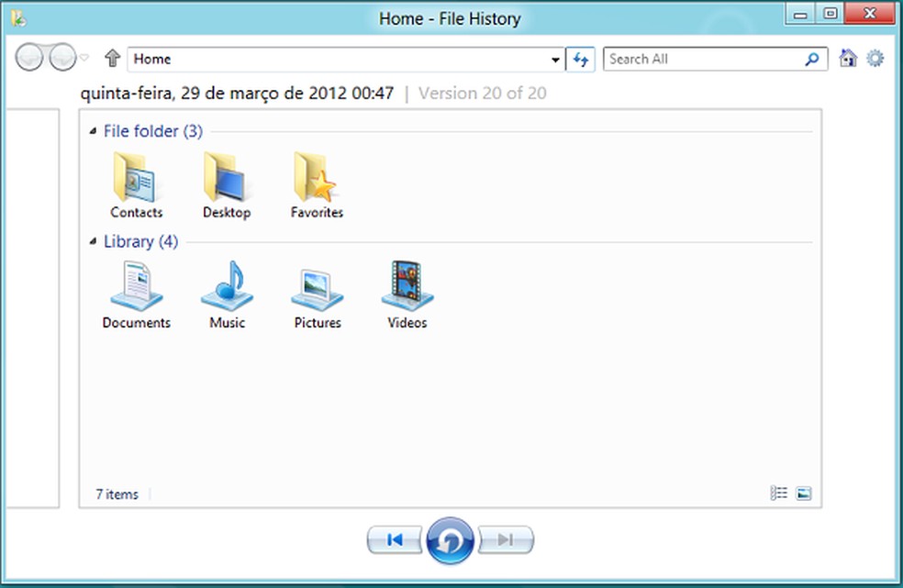The width and height of the screenshot is (903, 588).
Task: Go to next version
Action: point(505,539)
